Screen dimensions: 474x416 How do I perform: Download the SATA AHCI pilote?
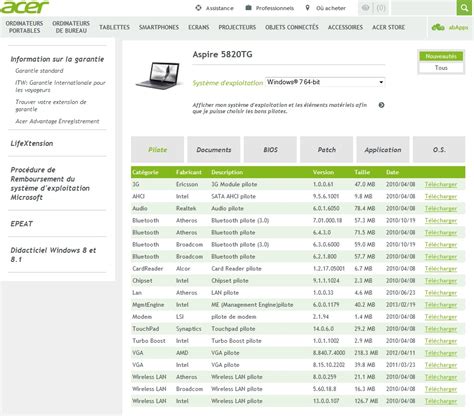point(441,196)
